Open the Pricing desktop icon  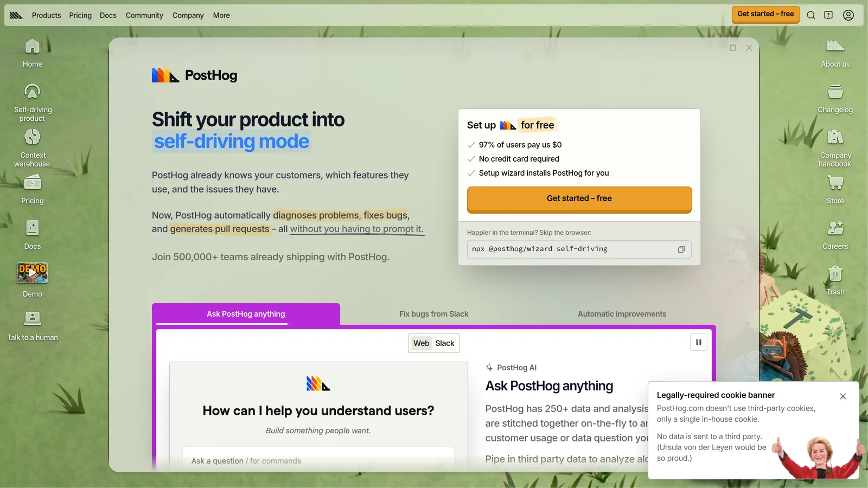[x=33, y=190]
